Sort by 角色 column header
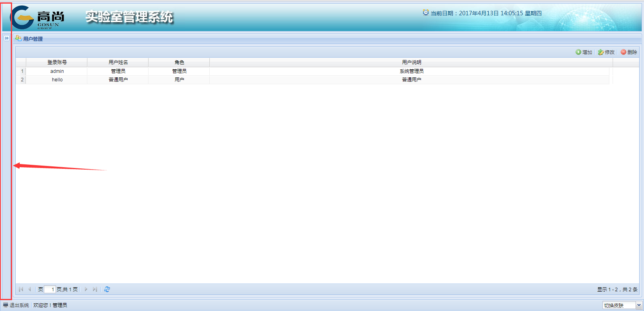 (x=179, y=62)
